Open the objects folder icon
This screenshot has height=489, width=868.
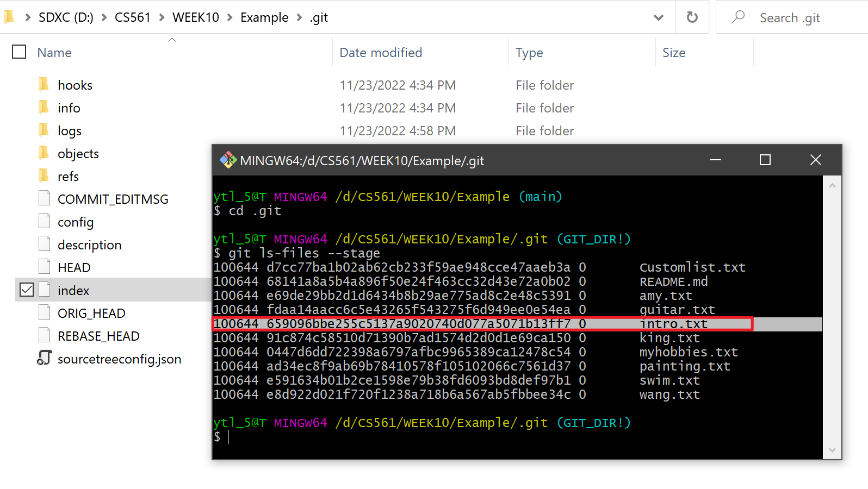pyautogui.click(x=44, y=153)
